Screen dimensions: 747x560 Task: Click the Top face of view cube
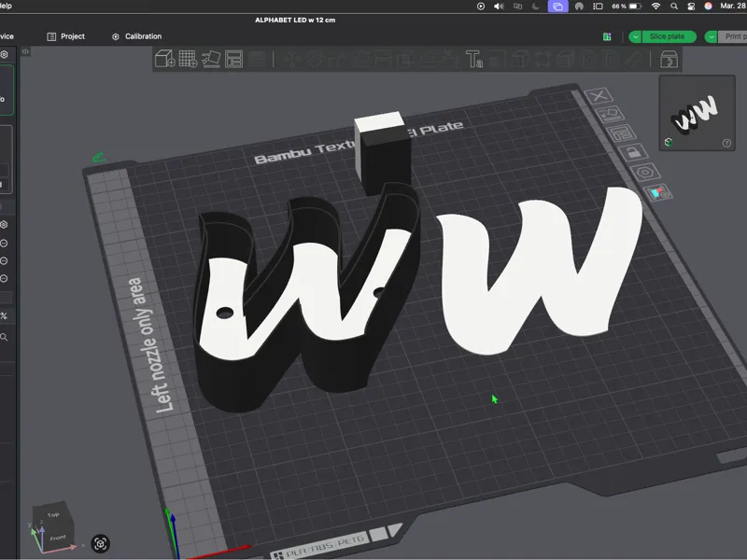click(53, 514)
